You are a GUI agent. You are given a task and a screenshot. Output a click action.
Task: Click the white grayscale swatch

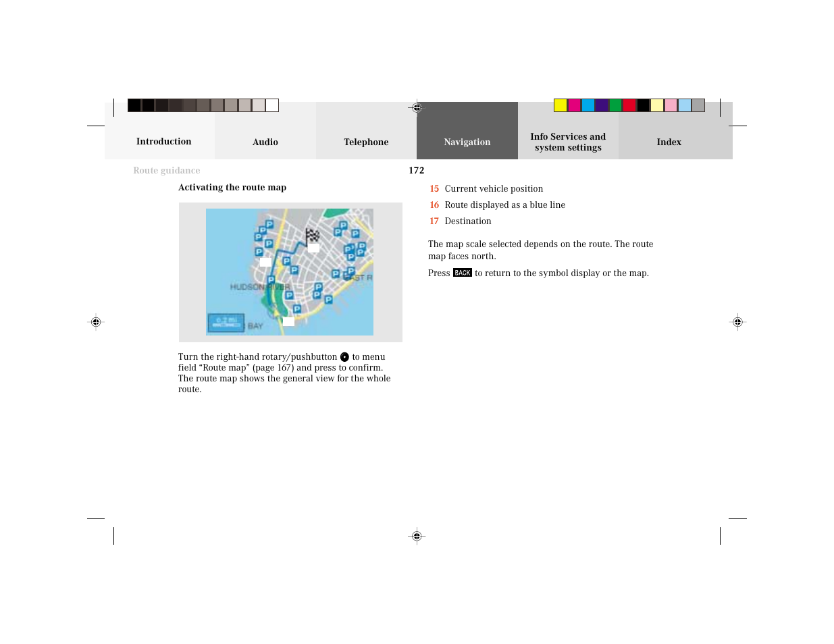(272, 105)
